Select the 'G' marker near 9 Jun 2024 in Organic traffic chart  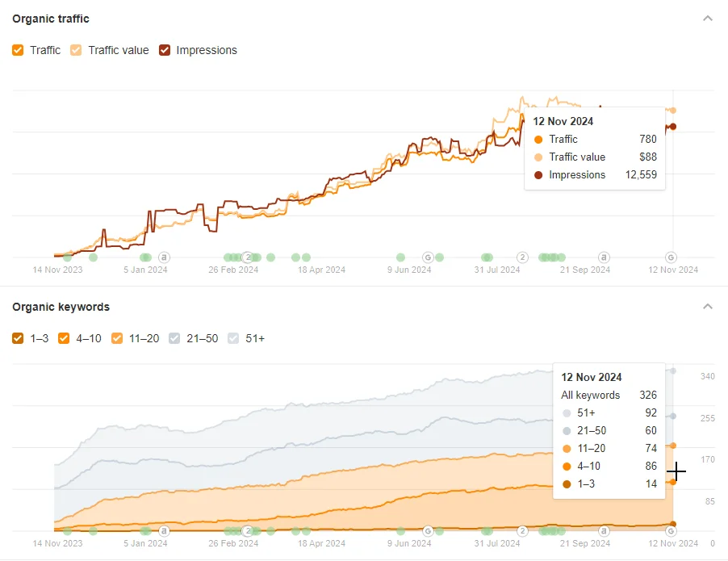(428, 257)
